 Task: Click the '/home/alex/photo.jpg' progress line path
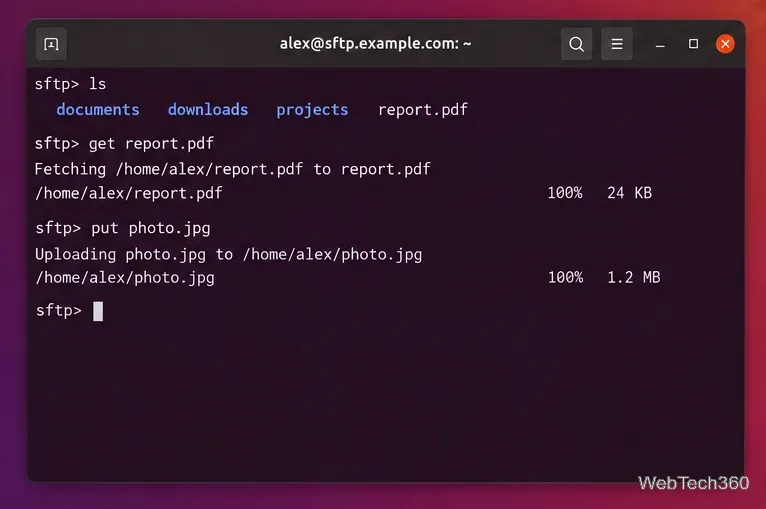tap(125, 278)
